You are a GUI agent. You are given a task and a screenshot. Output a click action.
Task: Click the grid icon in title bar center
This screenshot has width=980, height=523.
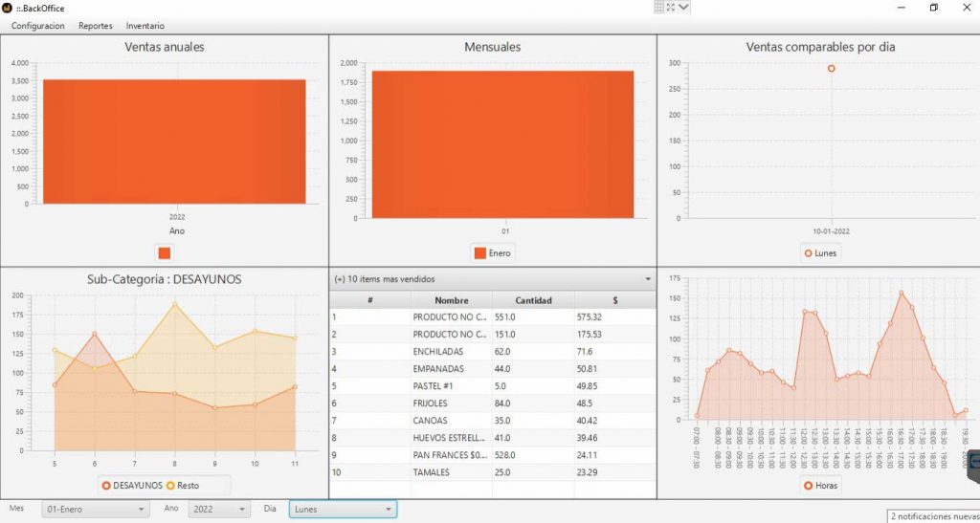point(658,8)
